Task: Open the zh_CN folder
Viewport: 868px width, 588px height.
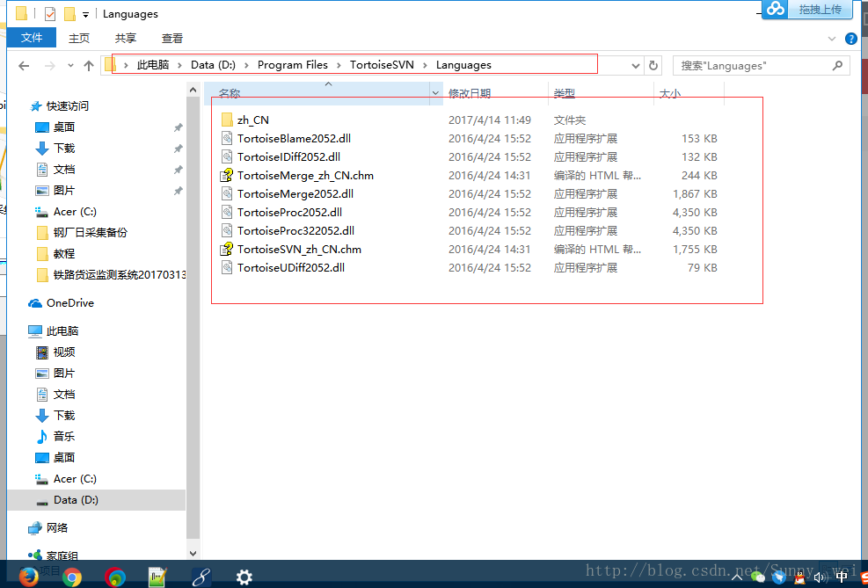Action: pyautogui.click(x=253, y=120)
